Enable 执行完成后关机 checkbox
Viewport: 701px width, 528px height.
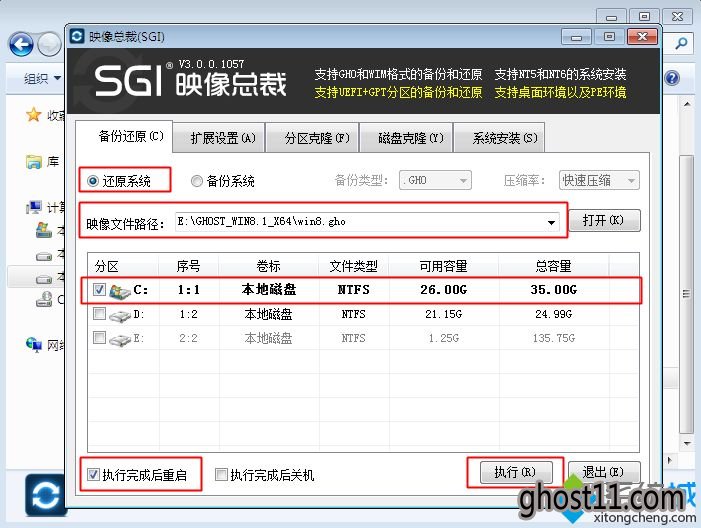point(221,474)
